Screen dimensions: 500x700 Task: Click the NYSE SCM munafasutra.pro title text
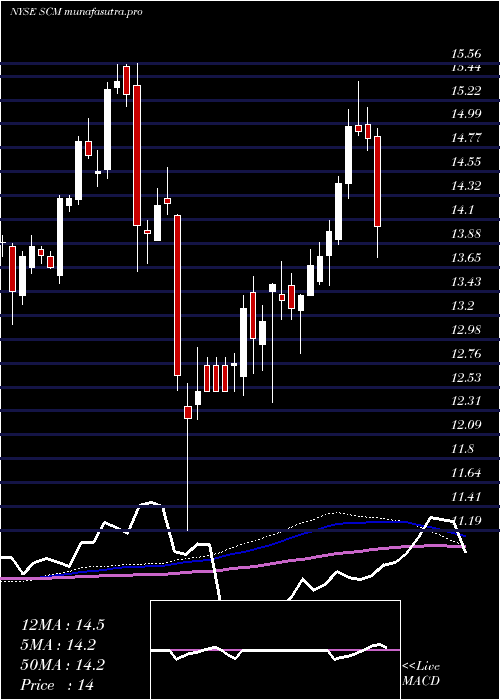click(76, 12)
